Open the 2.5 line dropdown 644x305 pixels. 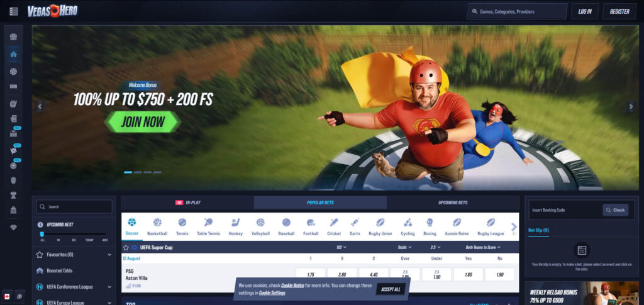pyautogui.click(x=435, y=248)
